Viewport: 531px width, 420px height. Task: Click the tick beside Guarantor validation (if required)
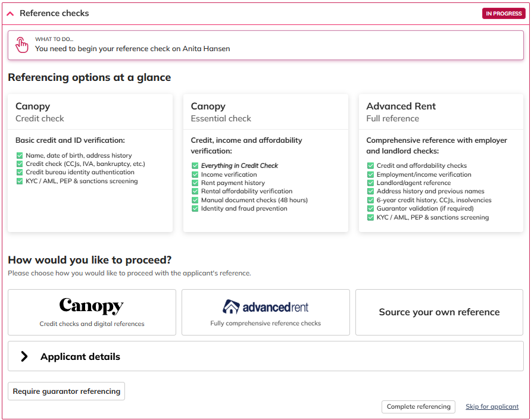(x=370, y=209)
